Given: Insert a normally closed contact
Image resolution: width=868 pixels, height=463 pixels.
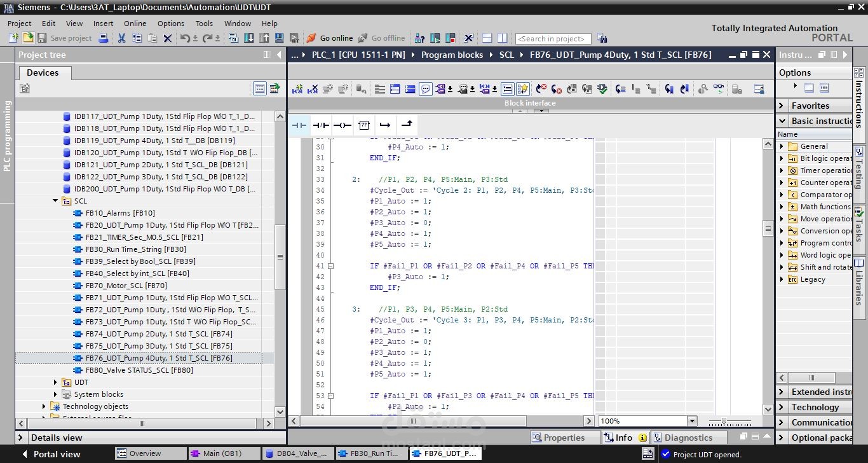Looking at the screenshot, I should pyautogui.click(x=320, y=125).
